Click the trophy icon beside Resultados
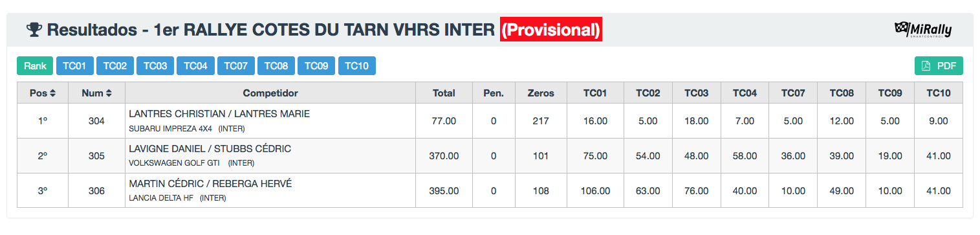The height and width of the screenshot is (235, 980). [x=34, y=30]
